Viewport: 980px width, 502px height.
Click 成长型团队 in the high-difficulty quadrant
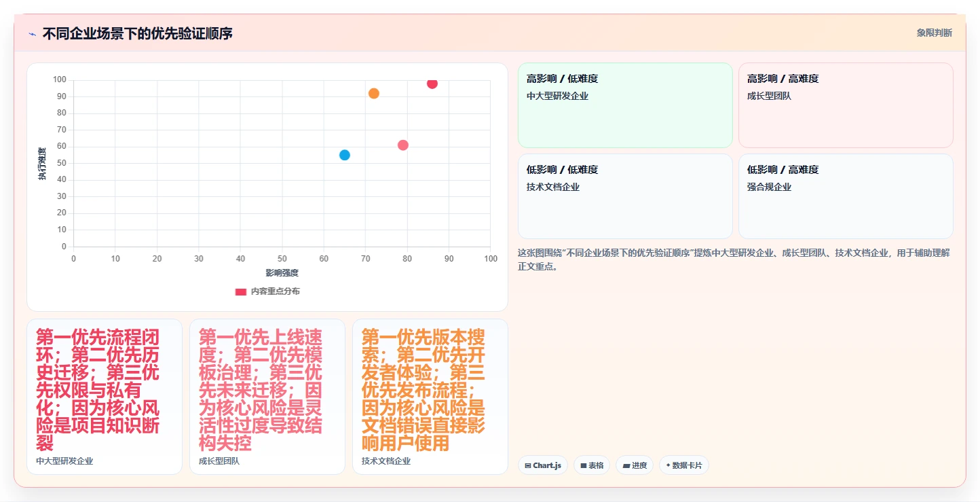[x=769, y=96]
